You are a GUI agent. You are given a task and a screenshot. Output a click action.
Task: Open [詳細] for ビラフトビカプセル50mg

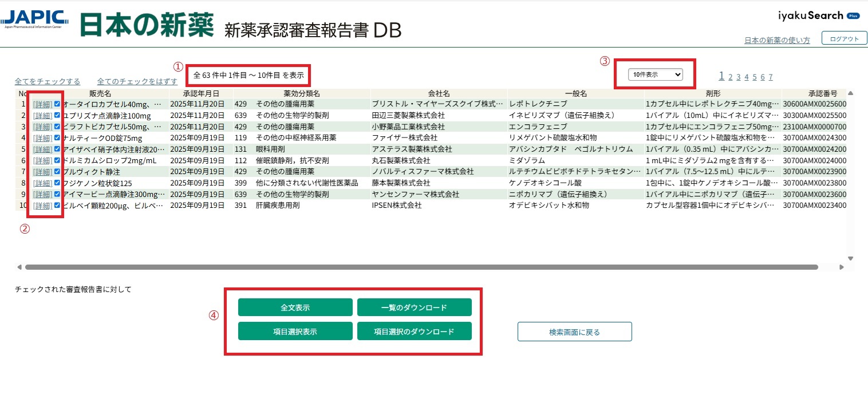[x=42, y=127]
